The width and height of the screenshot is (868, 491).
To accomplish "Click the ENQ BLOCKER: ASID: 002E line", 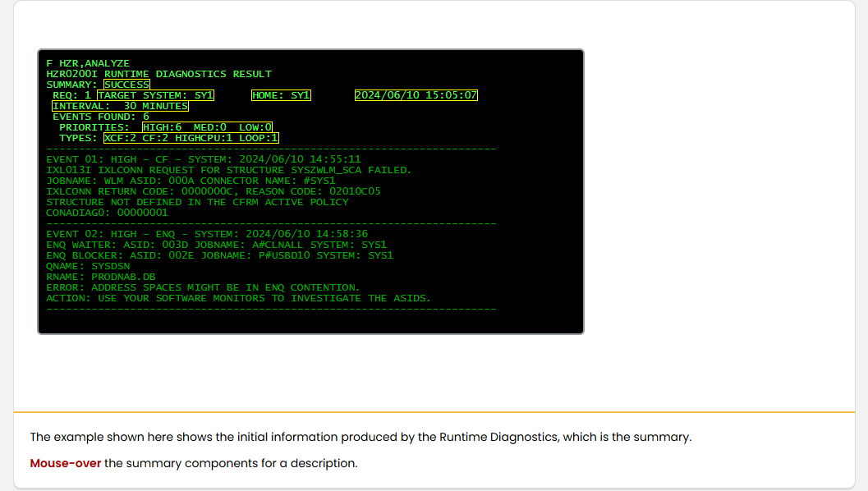I will pos(220,255).
